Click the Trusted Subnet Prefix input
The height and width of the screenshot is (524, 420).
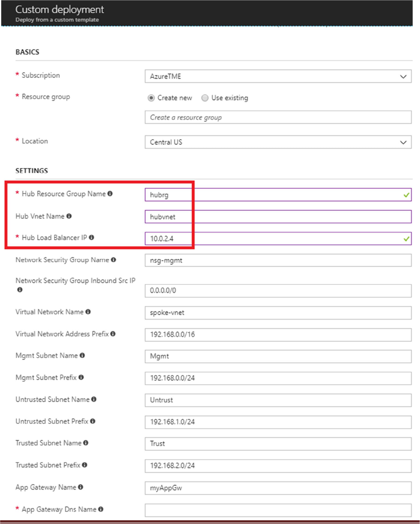click(278, 466)
